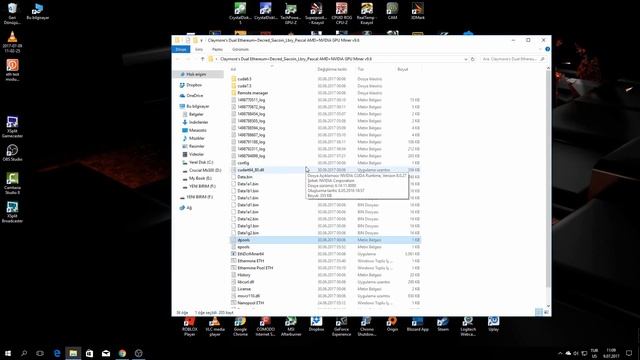Image resolution: width=640 pixels, height=360 pixels.
Task: Switch to details view button in status bar
Action: click(x=539, y=312)
